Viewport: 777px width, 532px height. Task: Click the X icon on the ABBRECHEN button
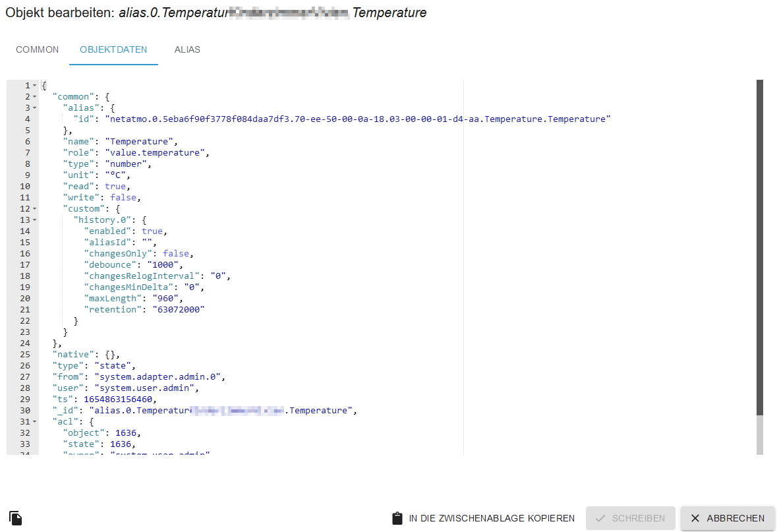click(695, 518)
